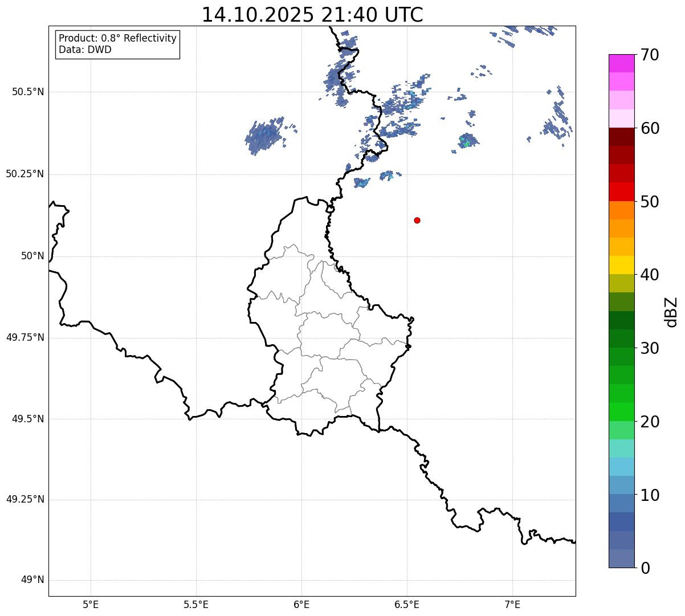The width and height of the screenshot is (685, 616).
Task: Click the 5.5°E longitude label
Action: pos(196,605)
